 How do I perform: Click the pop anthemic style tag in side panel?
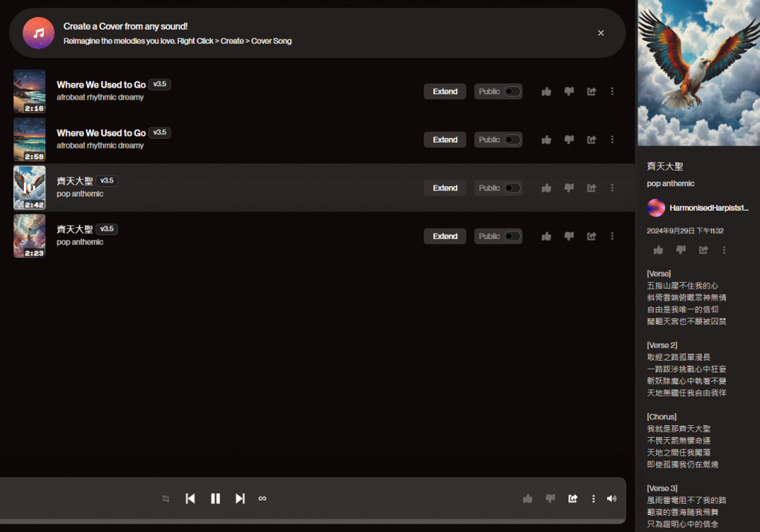pyautogui.click(x=670, y=183)
